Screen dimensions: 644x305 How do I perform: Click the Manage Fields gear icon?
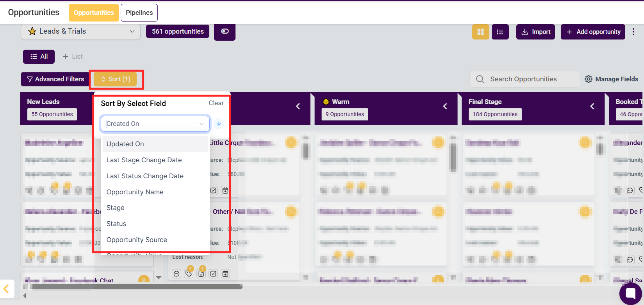[x=588, y=79]
